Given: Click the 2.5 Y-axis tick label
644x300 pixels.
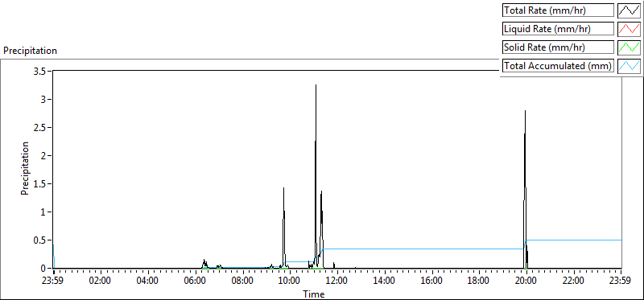Looking at the screenshot, I should (x=40, y=128).
